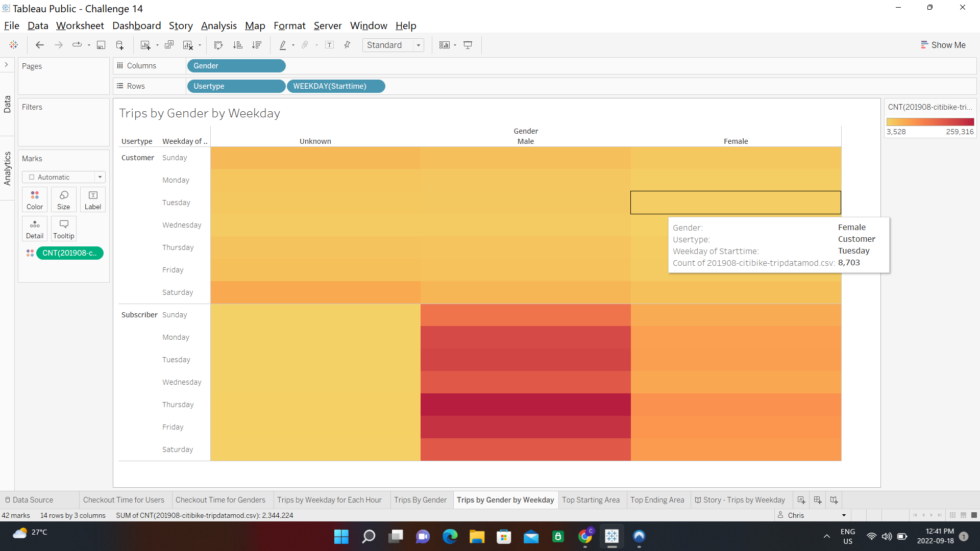Open the Chris account dropdown
980x551 pixels.
[x=845, y=515]
